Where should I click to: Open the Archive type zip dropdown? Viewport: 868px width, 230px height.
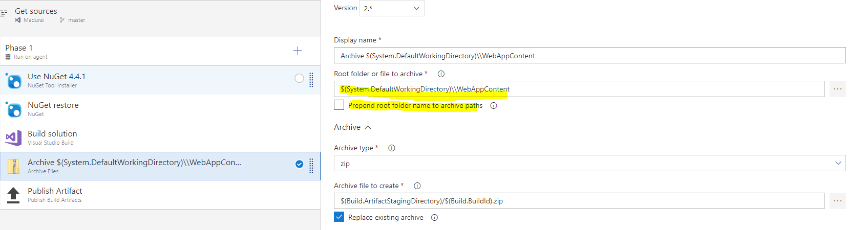(589, 164)
